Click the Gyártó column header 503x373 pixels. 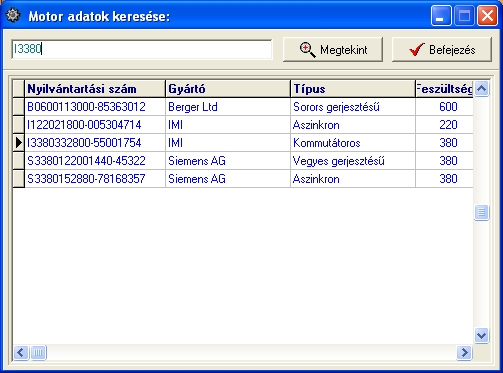[228, 89]
